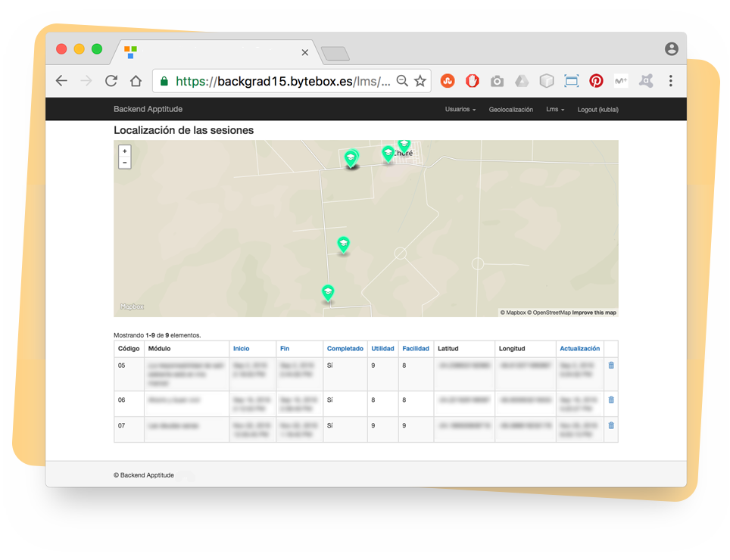Click the © Mapbox attribution link
730x560 pixels.
coord(513,313)
